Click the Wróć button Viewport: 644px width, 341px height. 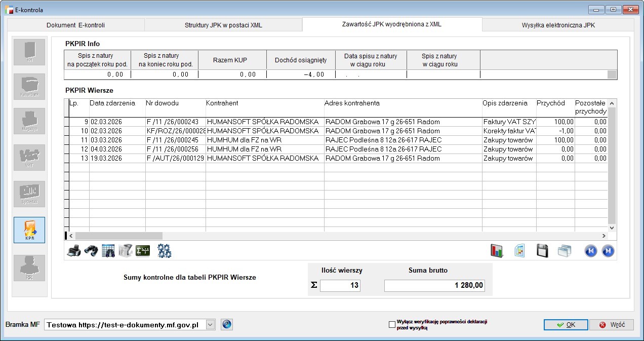pos(611,325)
